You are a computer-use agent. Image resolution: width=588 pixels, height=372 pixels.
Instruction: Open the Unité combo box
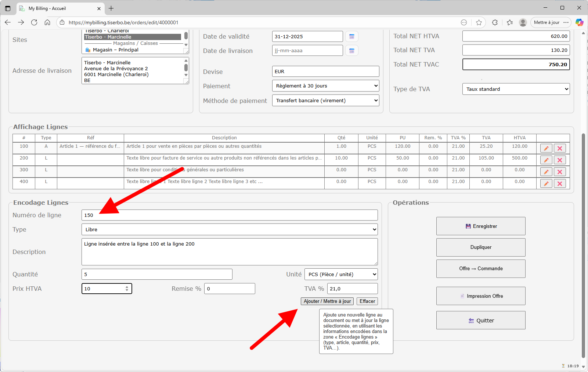tap(341, 274)
